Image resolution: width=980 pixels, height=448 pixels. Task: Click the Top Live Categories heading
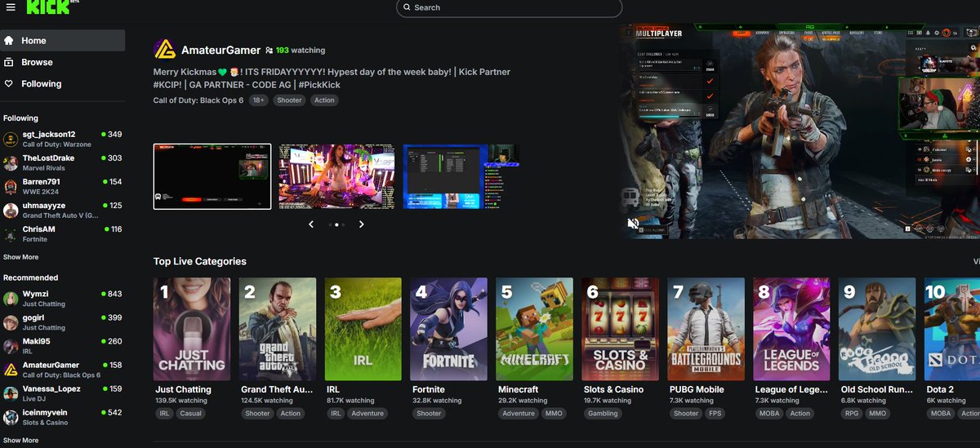click(x=199, y=262)
